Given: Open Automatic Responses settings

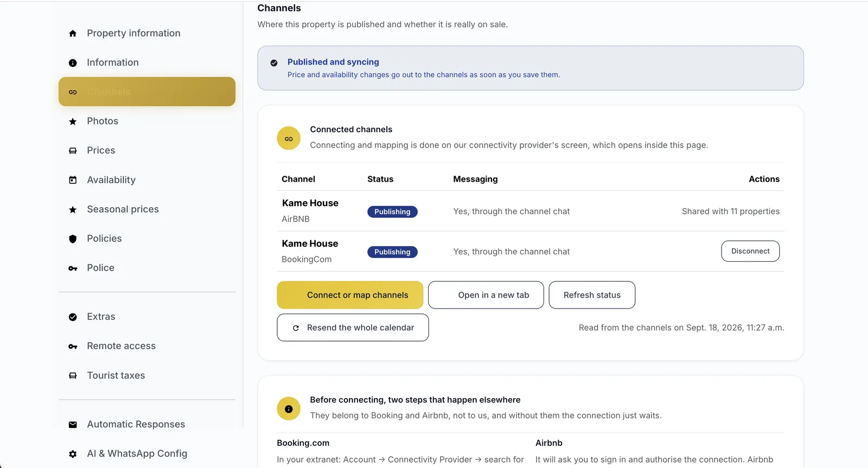Looking at the screenshot, I should [147, 424].
